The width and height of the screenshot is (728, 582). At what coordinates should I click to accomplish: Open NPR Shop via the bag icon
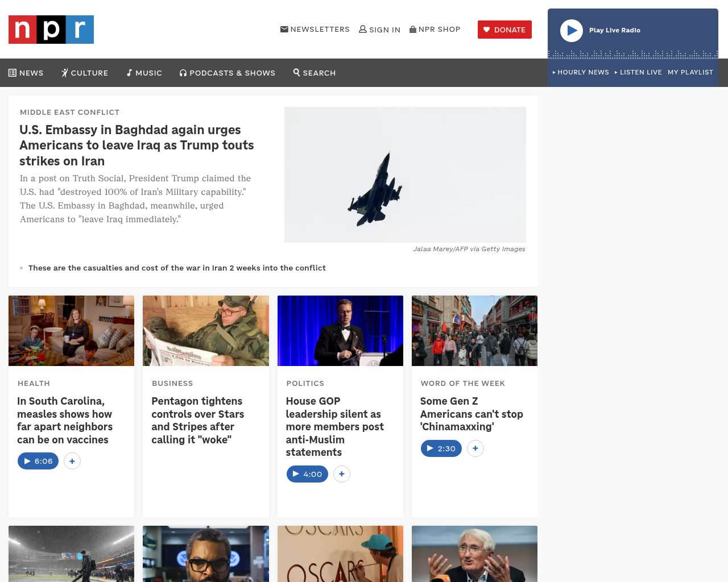click(x=413, y=29)
